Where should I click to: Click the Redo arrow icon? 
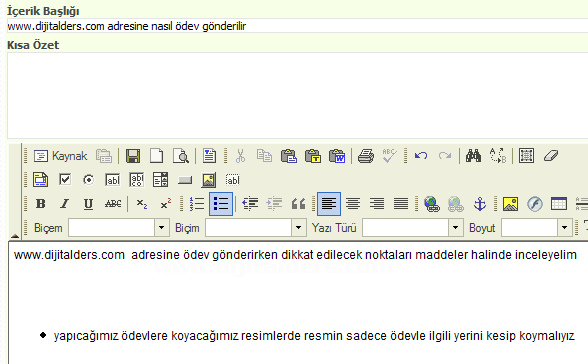[x=445, y=156]
